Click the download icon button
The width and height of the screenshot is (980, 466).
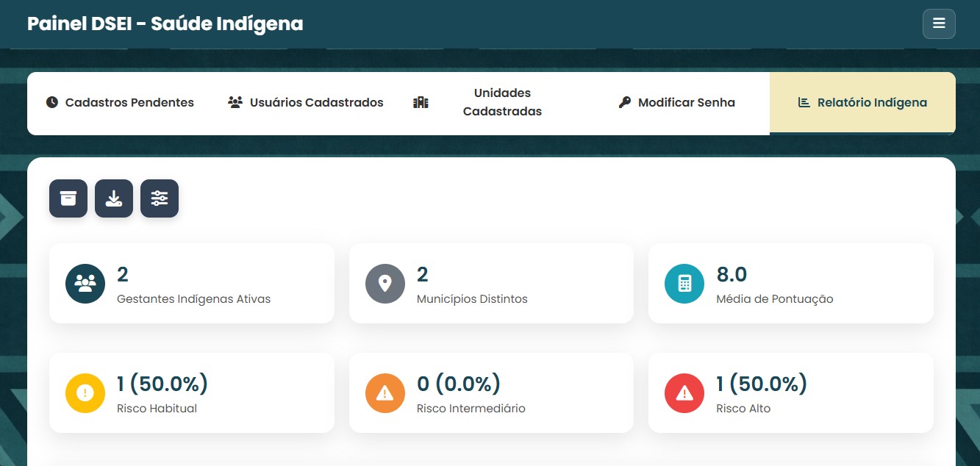coord(114,198)
